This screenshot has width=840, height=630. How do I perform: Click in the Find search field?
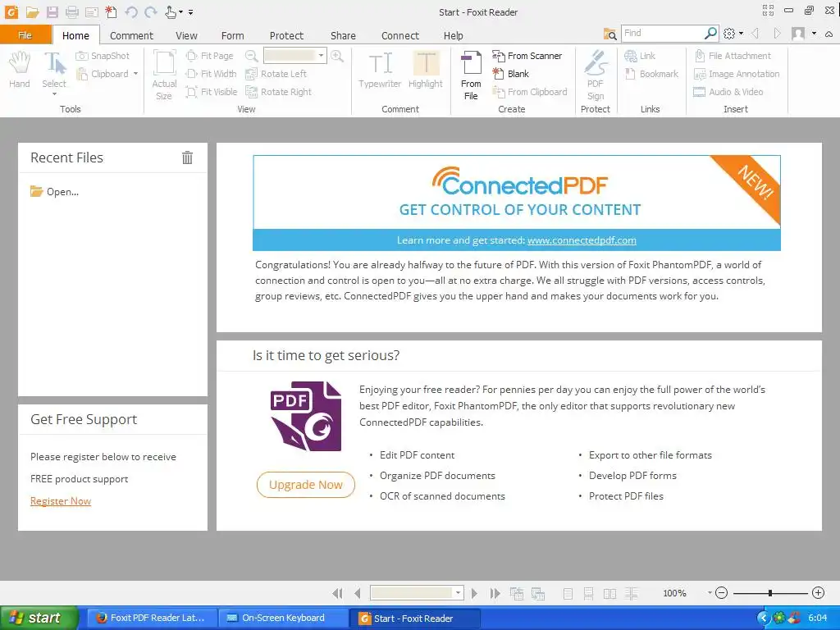pos(662,33)
